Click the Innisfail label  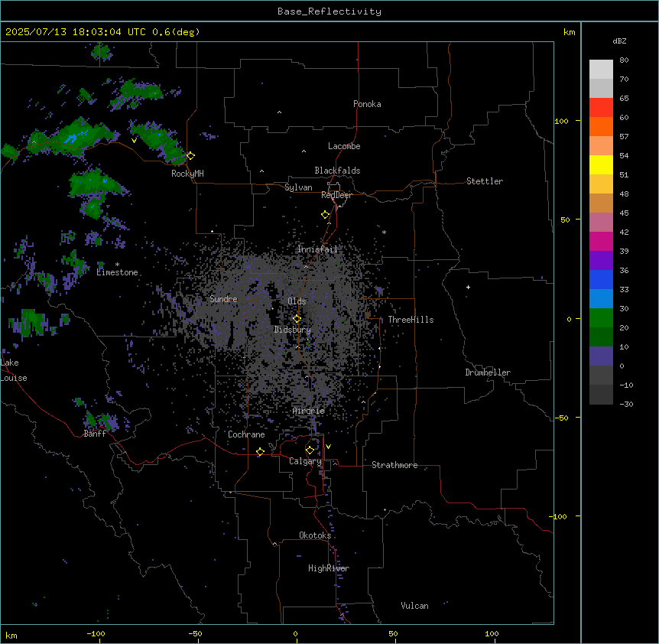[x=317, y=249]
